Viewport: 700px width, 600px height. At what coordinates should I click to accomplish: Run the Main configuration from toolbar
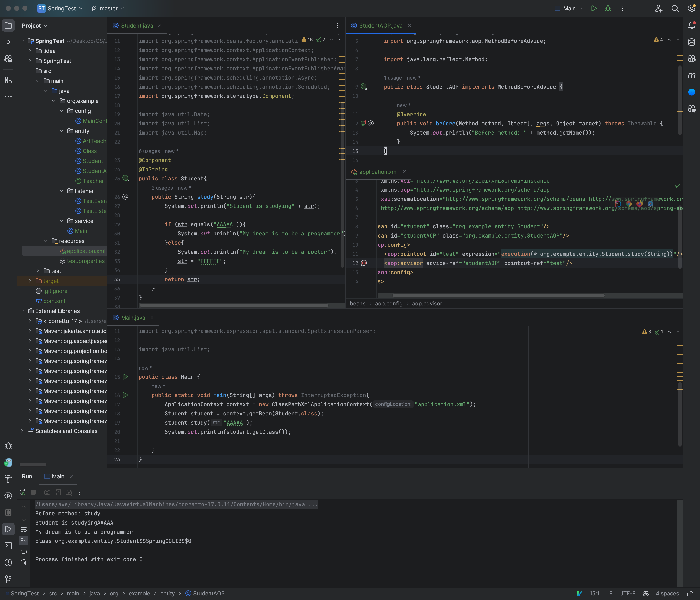click(x=594, y=9)
